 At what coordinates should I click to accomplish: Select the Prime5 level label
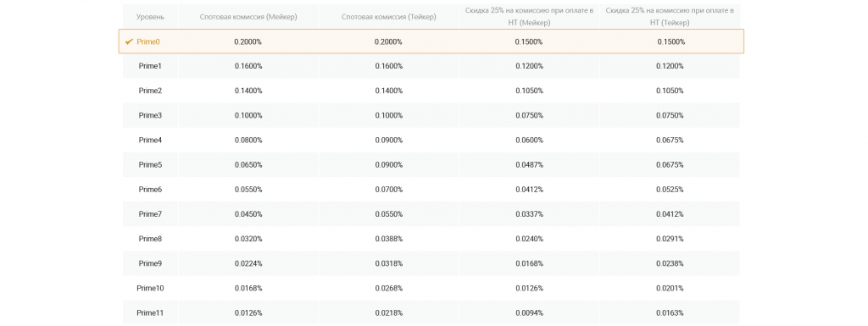[150, 164]
